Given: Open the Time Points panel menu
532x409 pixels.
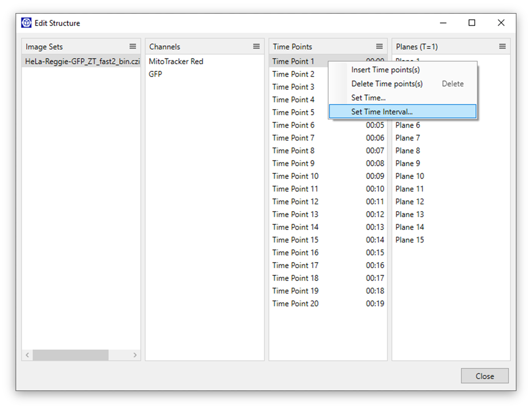Looking at the screenshot, I should [x=379, y=46].
